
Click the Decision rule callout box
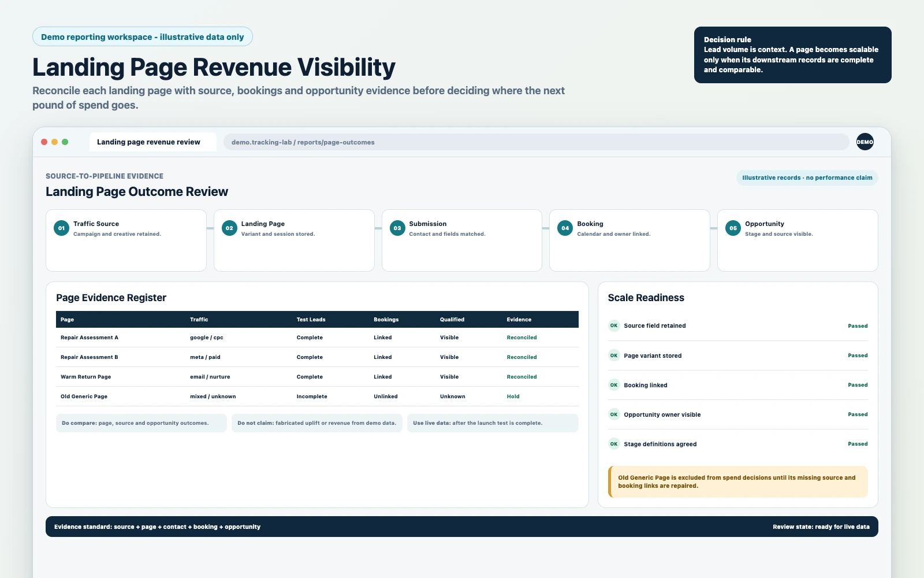(792, 55)
